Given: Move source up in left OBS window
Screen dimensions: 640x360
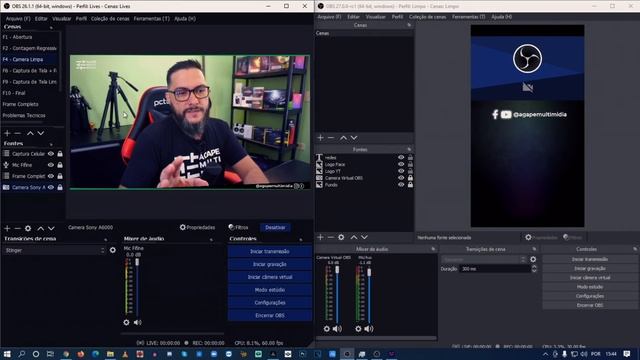Looking at the screenshot, I should [x=41, y=228].
